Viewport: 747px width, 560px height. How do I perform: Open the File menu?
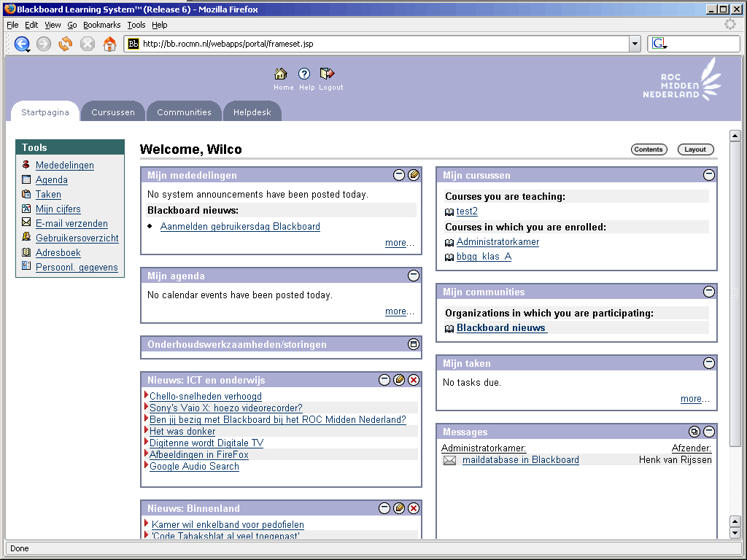12,25
